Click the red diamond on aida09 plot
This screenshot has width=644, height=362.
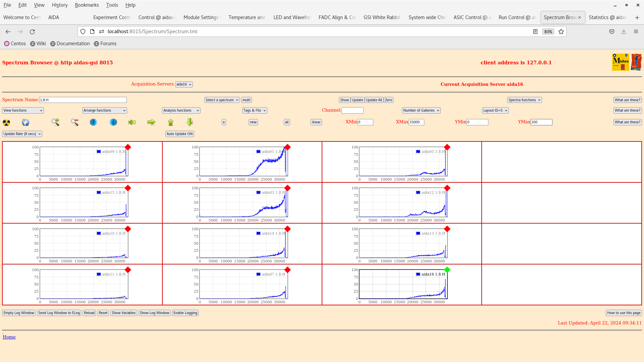(x=128, y=147)
